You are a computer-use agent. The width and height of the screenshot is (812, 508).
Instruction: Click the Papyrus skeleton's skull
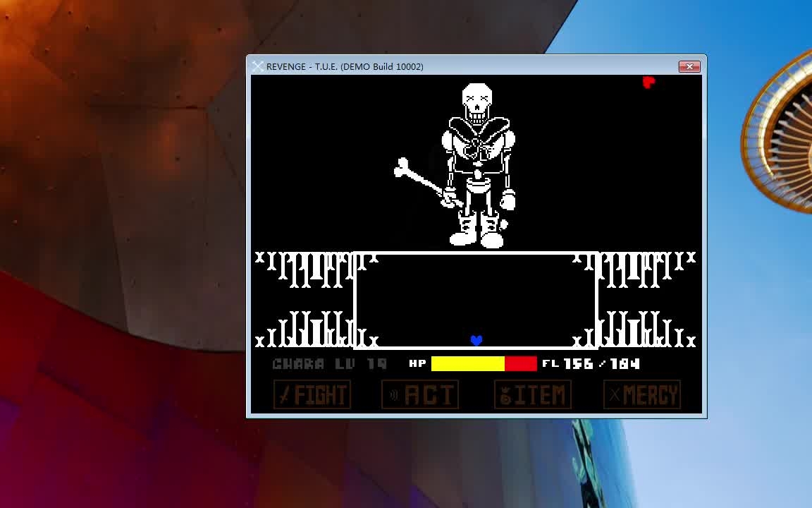point(477,102)
